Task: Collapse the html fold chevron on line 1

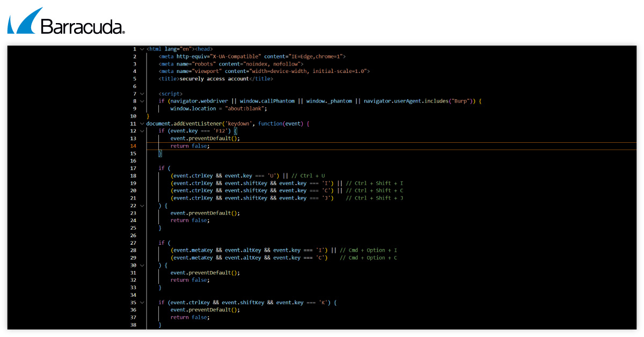Action: point(142,49)
